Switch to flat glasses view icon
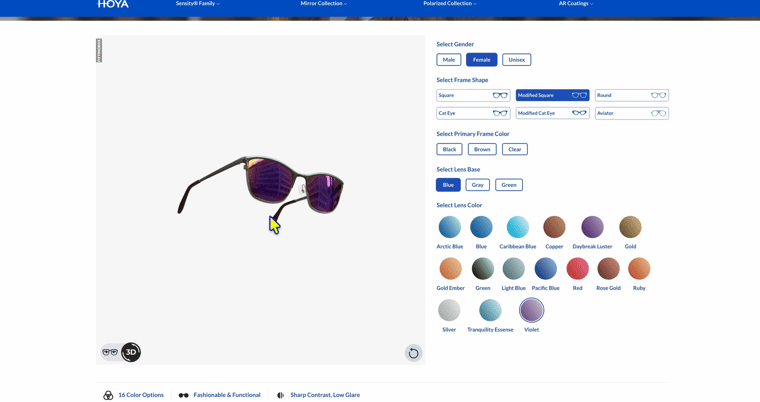This screenshot has width=760, height=402. click(110, 352)
